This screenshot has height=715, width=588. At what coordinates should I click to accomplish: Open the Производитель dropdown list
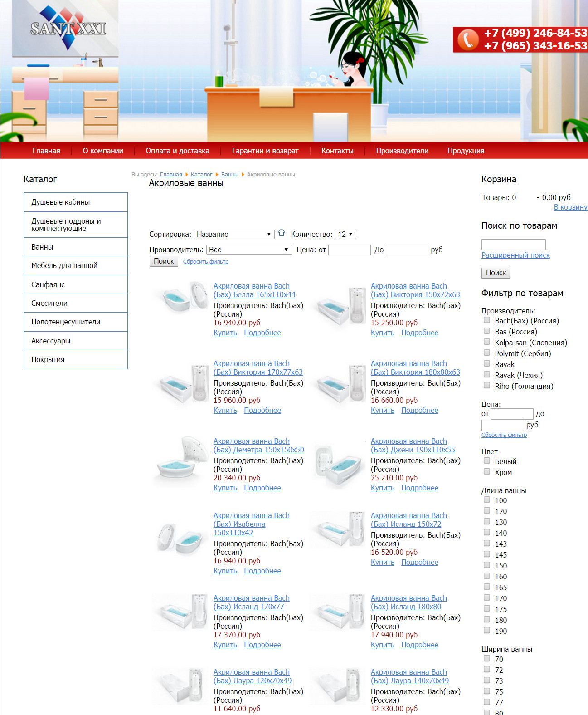(249, 250)
